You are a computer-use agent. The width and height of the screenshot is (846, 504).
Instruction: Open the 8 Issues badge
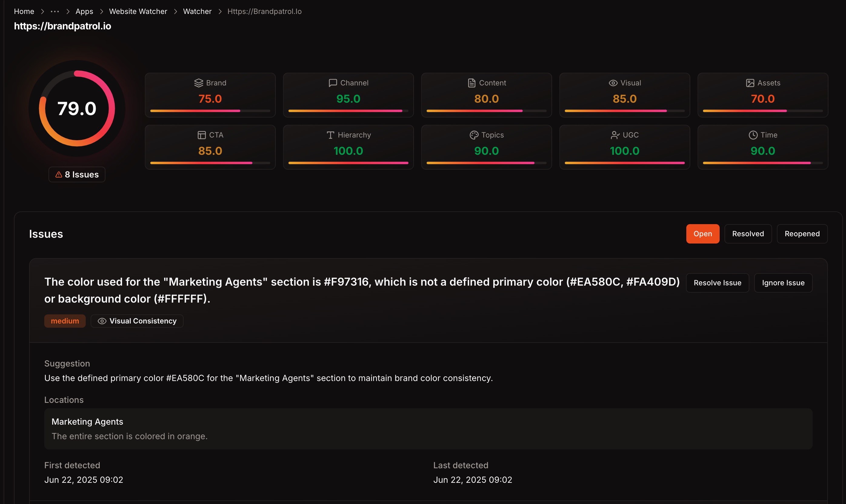[77, 174]
